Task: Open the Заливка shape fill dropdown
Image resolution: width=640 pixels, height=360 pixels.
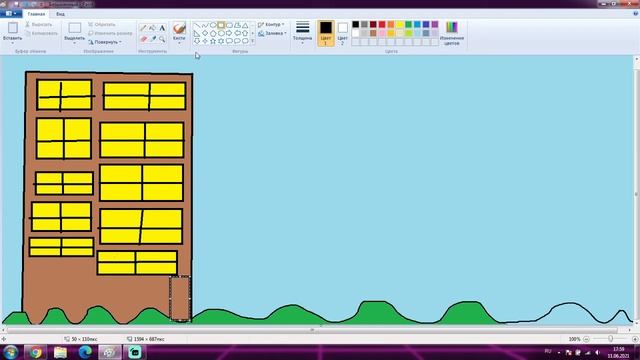Action: pyautogui.click(x=272, y=33)
